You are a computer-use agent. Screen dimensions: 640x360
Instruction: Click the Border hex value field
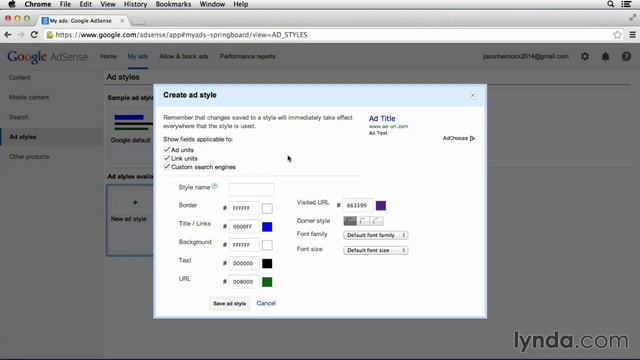tap(244, 208)
